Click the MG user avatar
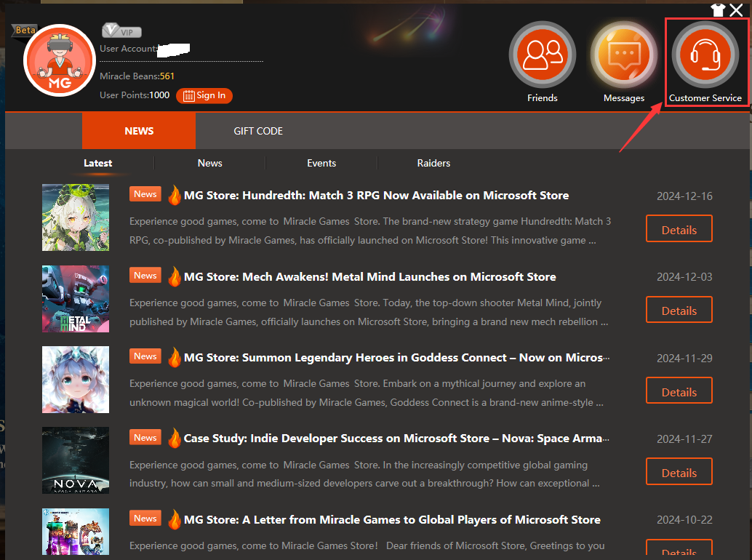 point(58,60)
